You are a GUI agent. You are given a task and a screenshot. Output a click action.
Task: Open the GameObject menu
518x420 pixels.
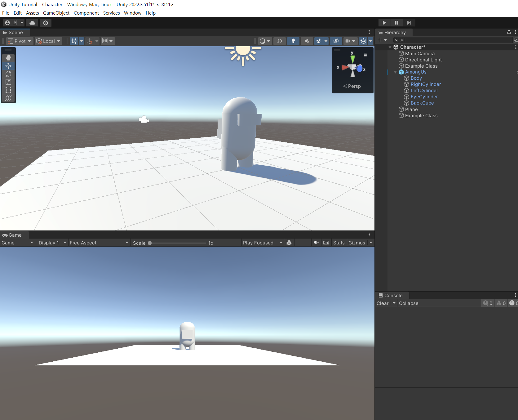pyautogui.click(x=56, y=13)
